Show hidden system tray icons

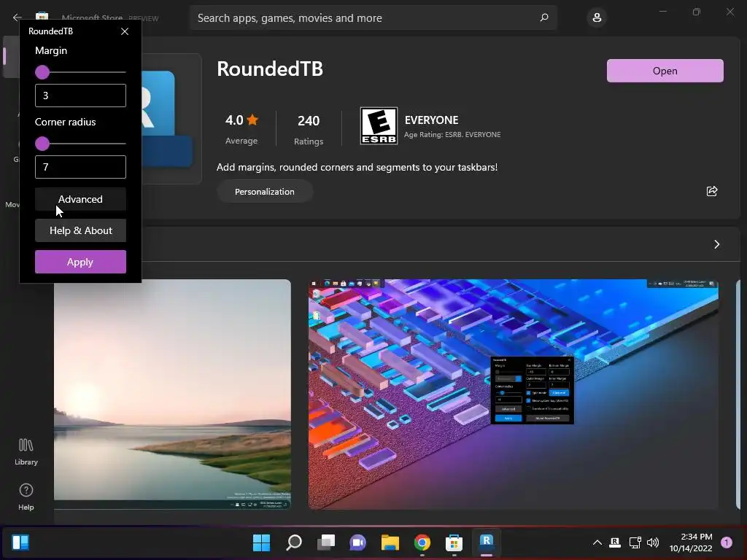coord(597,542)
